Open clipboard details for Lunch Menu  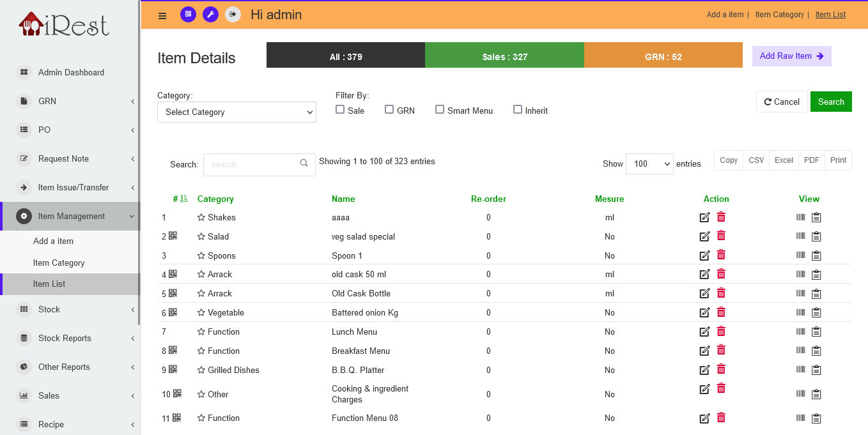(x=816, y=332)
